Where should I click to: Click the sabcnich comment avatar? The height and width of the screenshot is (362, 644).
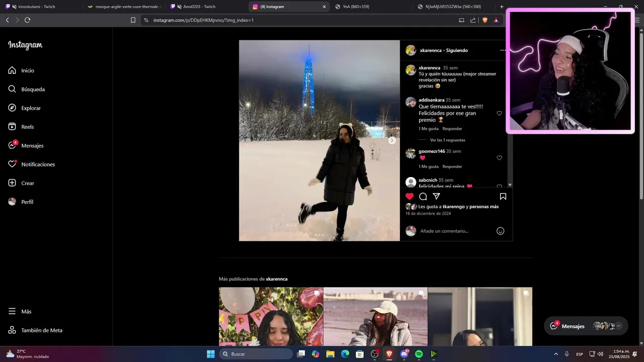tap(411, 182)
